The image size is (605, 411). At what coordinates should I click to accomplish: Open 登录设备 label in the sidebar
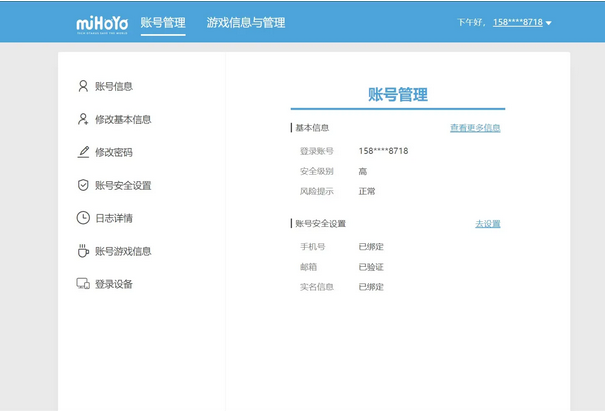click(114, 284)
